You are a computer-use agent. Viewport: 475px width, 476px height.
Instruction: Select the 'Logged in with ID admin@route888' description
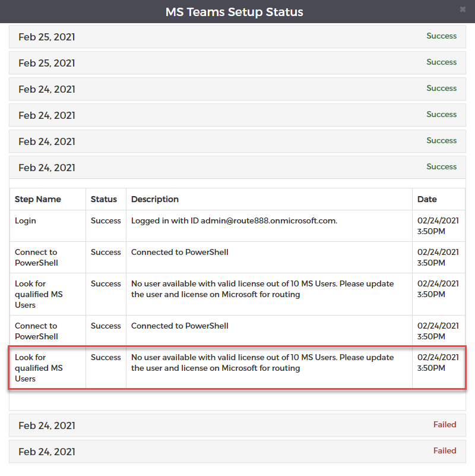(x=234, y=220)
